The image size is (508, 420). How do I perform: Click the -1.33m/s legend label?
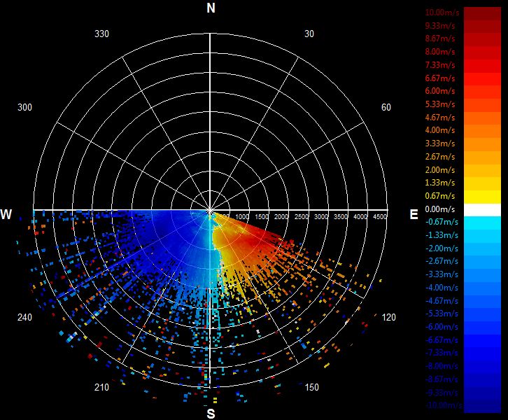[x=442, y=235]
